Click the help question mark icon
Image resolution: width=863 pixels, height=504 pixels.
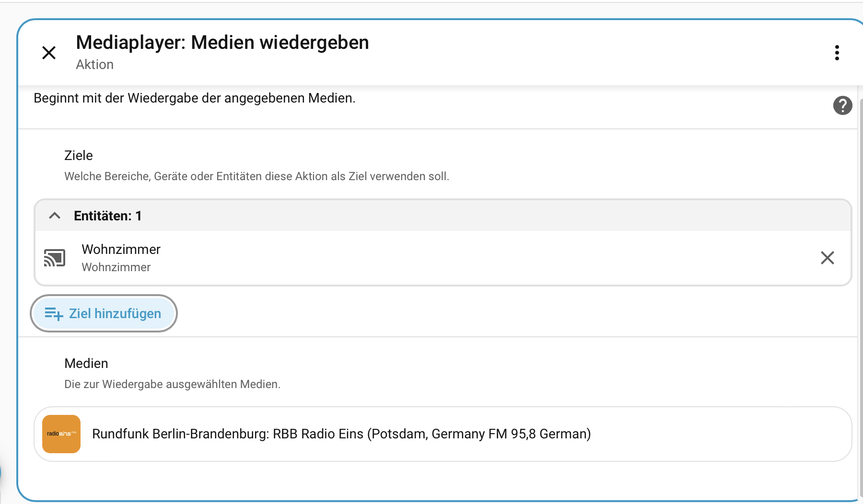[842, 105]
